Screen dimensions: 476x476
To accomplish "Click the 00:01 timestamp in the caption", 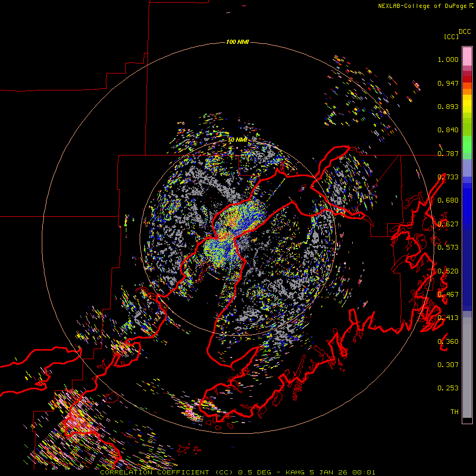I will 364,472.
